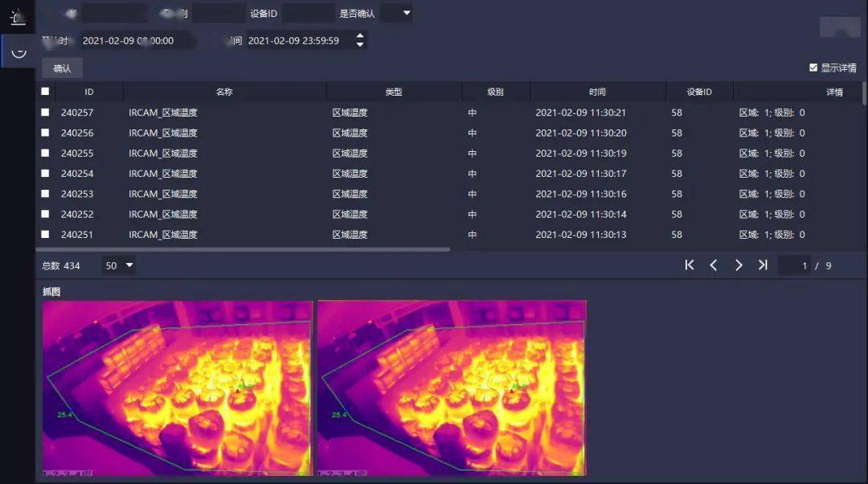Click the first blank filter input field

coord(115,13)
